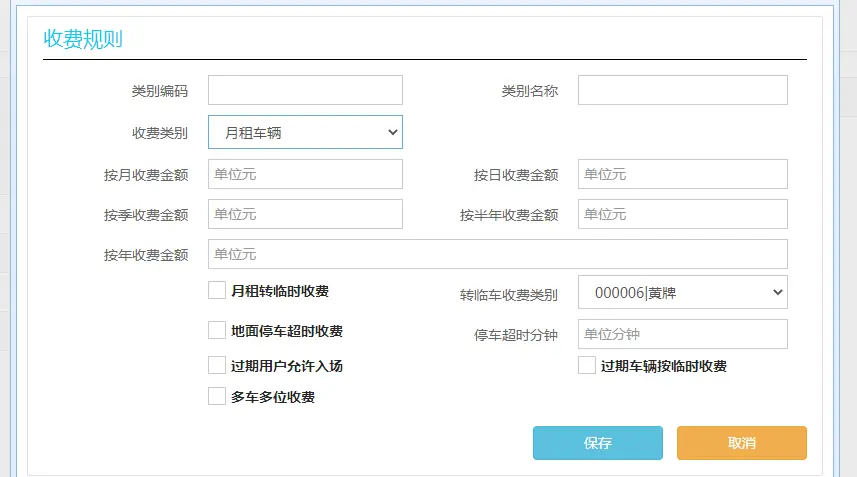Click the 收费类别 label text
857x477 pixels.
pyautogui.click(x=160, y=133)
